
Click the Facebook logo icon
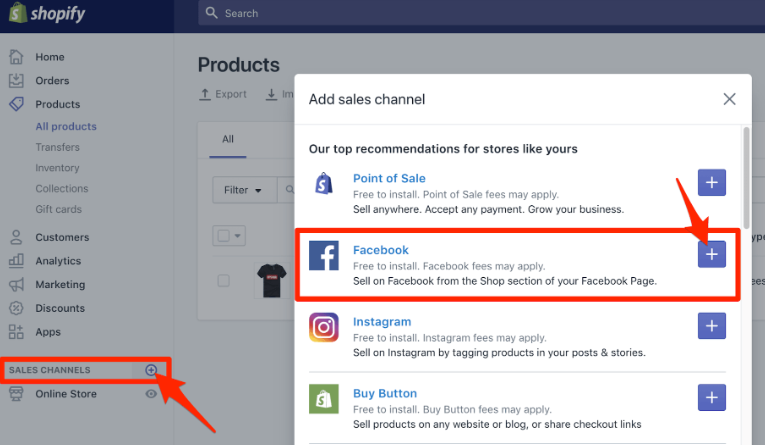[x=323, y=255]
